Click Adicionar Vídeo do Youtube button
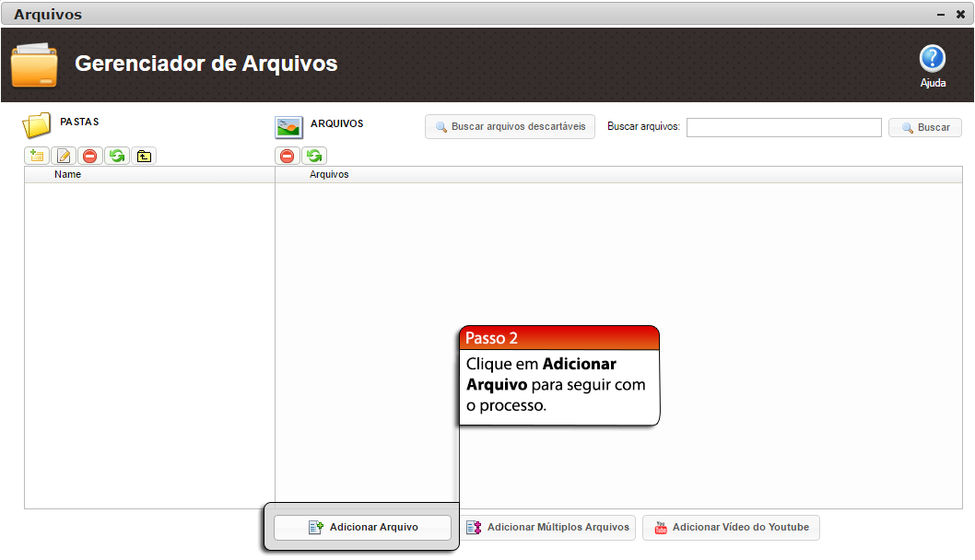 (731, 528)
